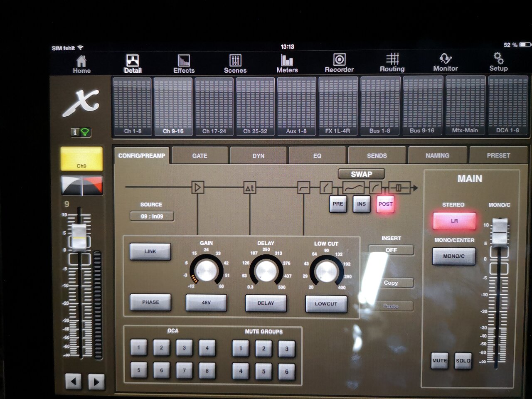Click the GAIN knob
The height and width of the screenshot is (399, 532).
pyautogui.click(x=206, y=271)
